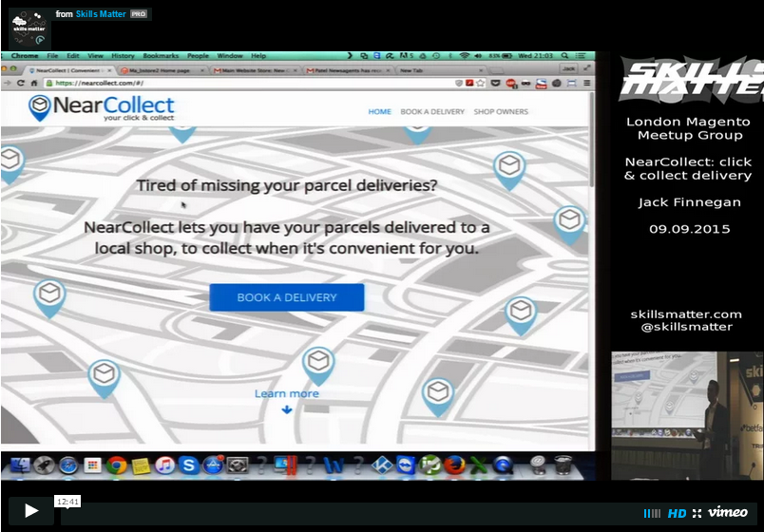The height and width of the screenshot is (532, 764).
Task: Open the History menu
Action: tap(123, 55)
